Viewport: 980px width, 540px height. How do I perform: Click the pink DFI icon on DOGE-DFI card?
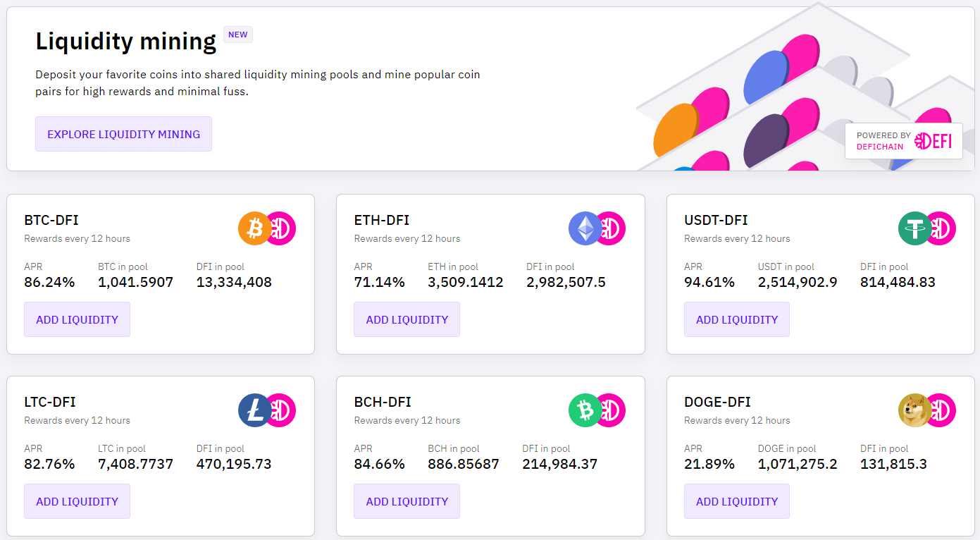[x=943, y=410]
